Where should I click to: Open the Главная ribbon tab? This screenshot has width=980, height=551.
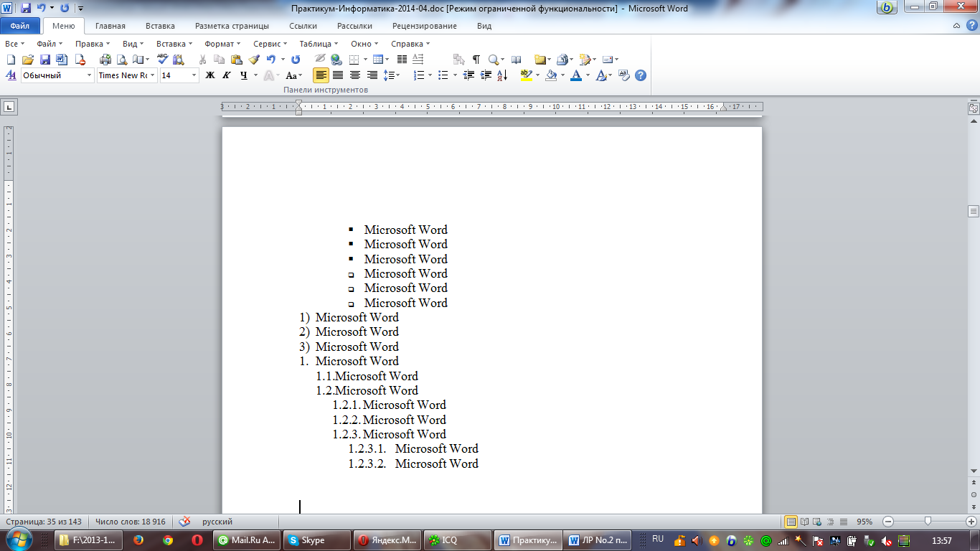click(x=110, y=26)
